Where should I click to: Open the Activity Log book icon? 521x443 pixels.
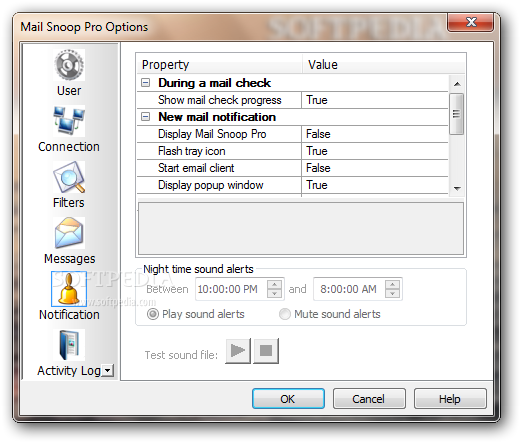(69, 345)
